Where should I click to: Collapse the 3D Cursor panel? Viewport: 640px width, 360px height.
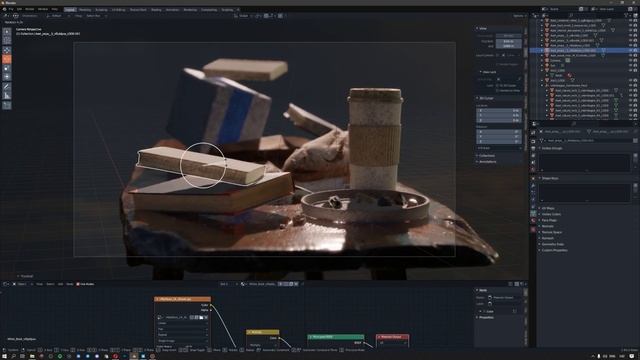486,98
